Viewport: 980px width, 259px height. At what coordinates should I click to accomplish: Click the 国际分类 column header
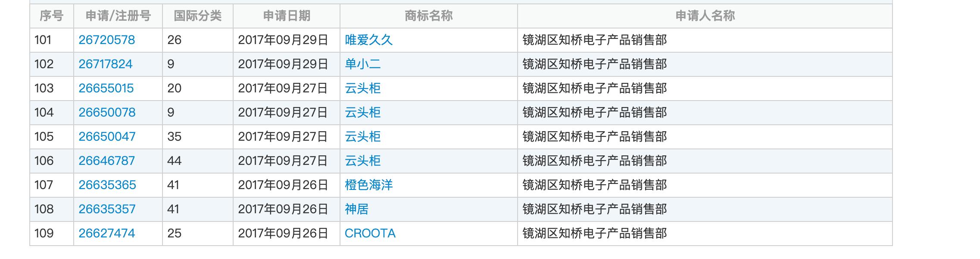[197, 16]
